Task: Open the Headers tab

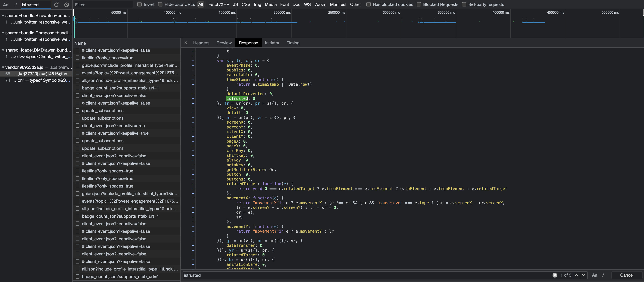Action: (x=201, y=43)
